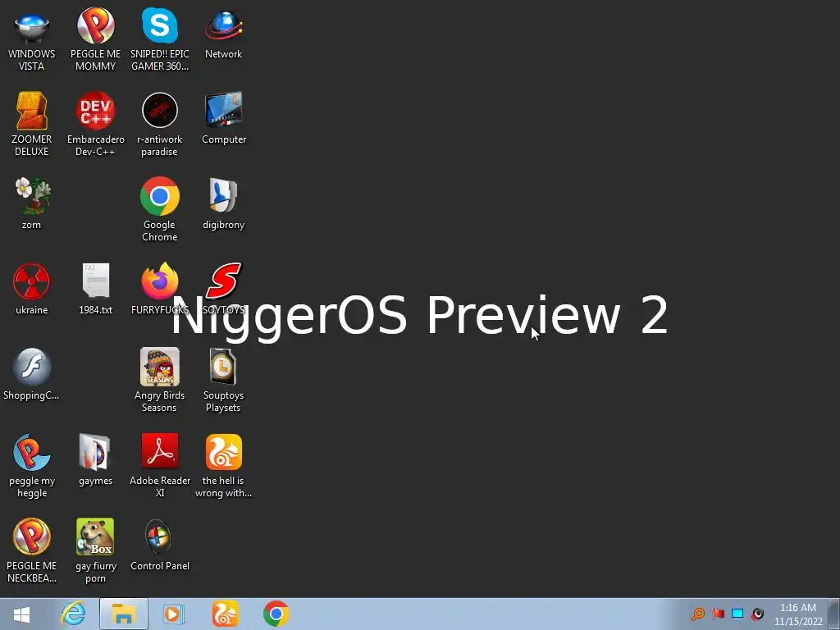Launch UC Browser from the taskbar
This screenshot has height=630, width=840.
(x=225, y=614)
